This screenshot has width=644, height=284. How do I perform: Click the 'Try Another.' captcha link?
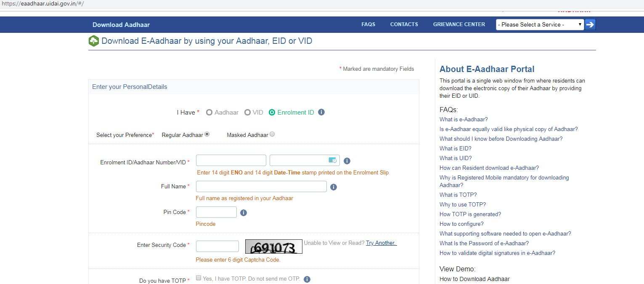pos(381,243)
